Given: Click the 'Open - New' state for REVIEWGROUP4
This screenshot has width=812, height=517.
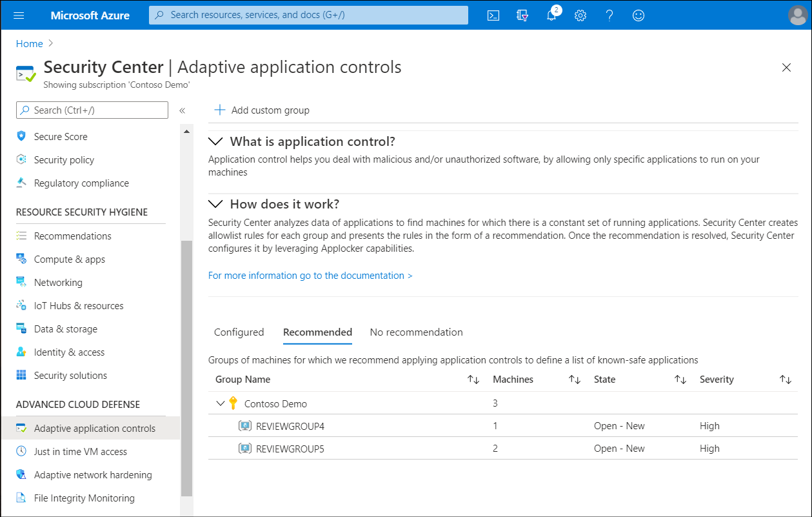Looking at the screenshot, I should click(619, 426).
